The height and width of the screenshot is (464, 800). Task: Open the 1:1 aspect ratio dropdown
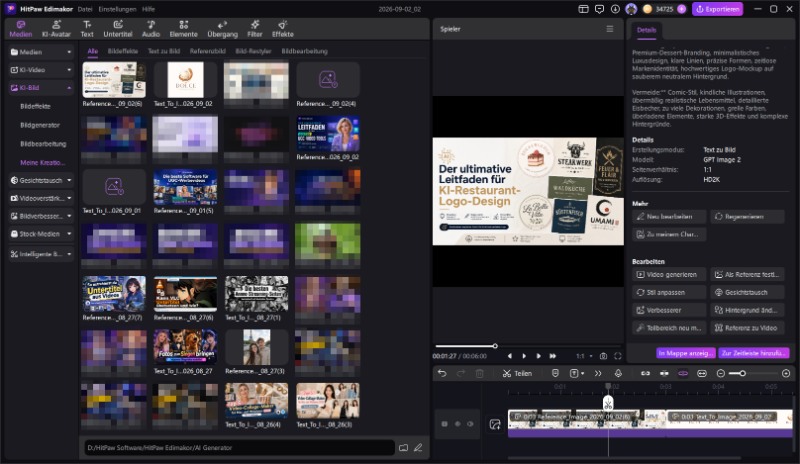pos(584,356)
